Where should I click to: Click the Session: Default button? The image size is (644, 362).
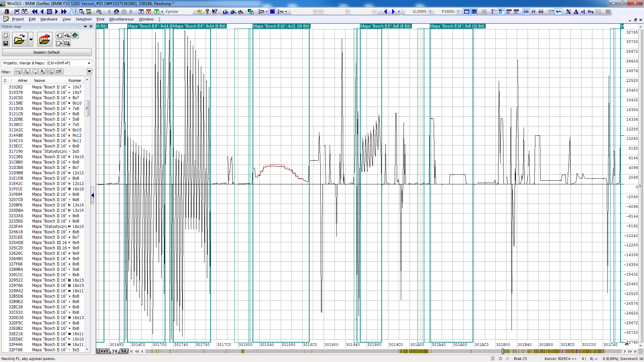(x=47, y=52)
